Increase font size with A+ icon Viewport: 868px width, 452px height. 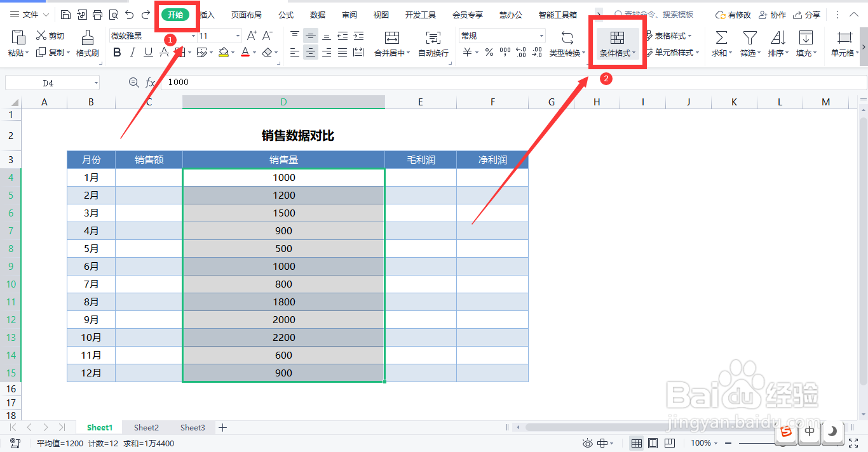(252, 36)
